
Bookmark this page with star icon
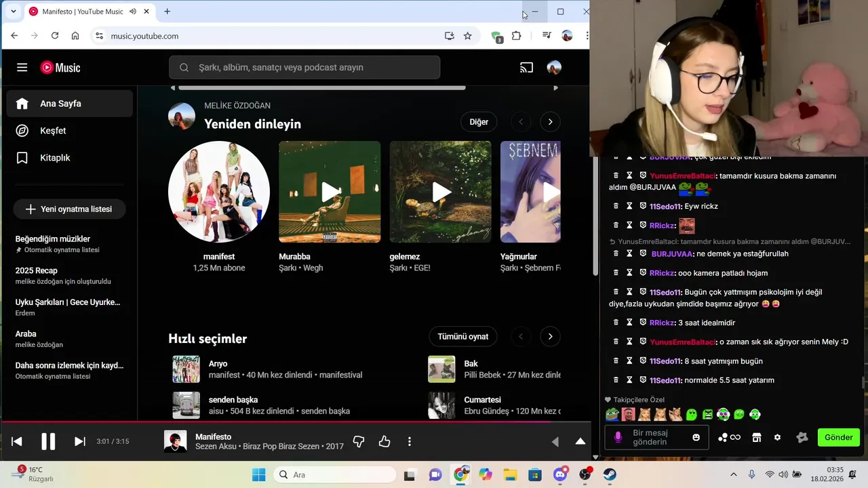tap(467, 36)
